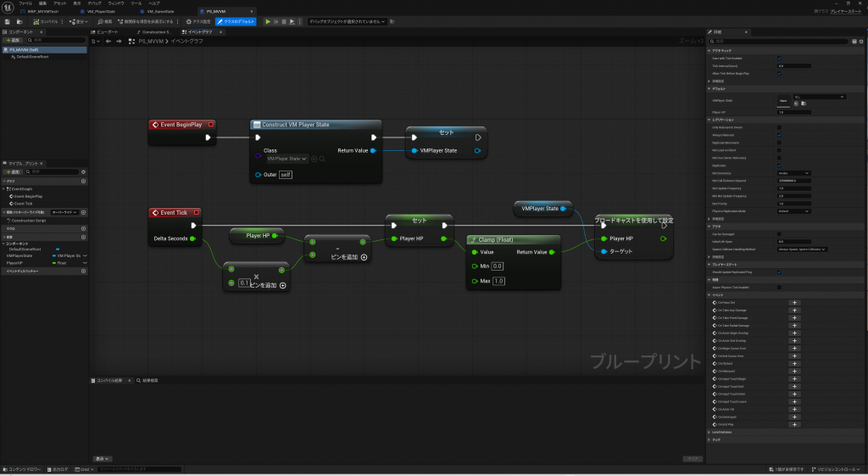Viewport: 868px width, 476px height.
Task: Open Class Settings (クラス設定)
Action: tap(199, 21)
